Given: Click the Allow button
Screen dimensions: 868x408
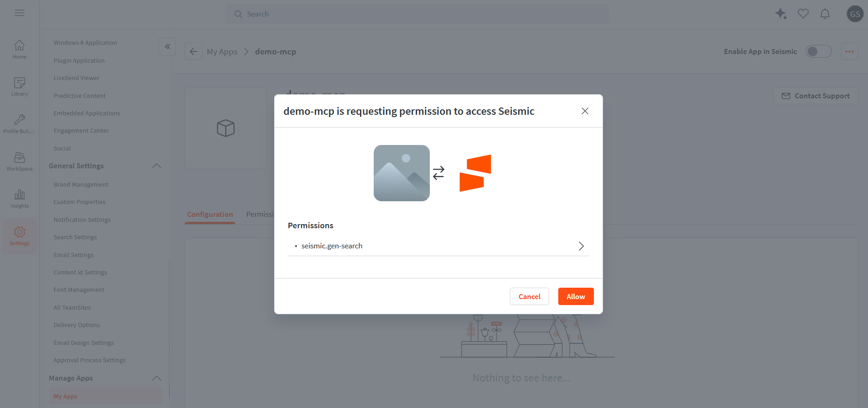Looking at the screenshot, I should pyautogui.click(x=576, y=296).
